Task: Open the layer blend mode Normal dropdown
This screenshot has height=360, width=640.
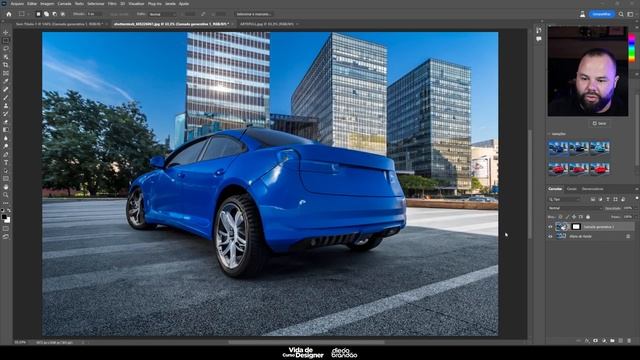Action: [575, 208]
